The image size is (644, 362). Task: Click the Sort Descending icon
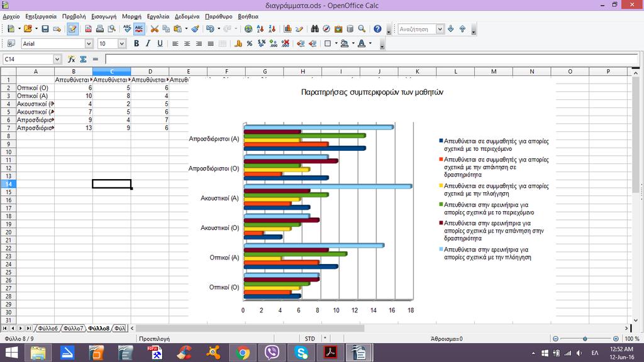[272, 29]
